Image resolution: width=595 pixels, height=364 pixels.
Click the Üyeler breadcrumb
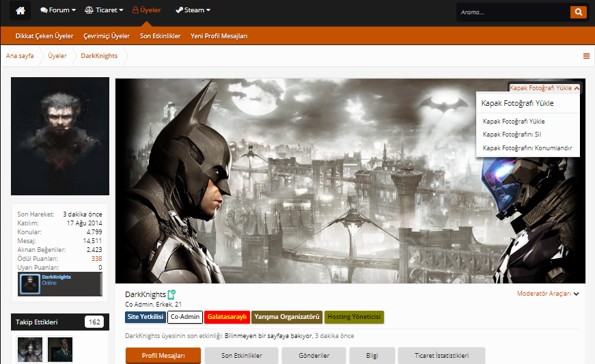[x=57, y=56]
